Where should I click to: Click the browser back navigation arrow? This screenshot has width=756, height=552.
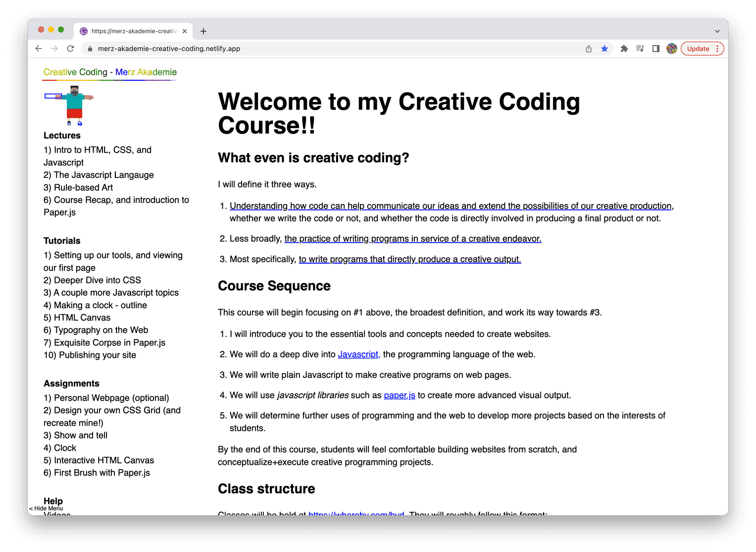pos(38,49)
